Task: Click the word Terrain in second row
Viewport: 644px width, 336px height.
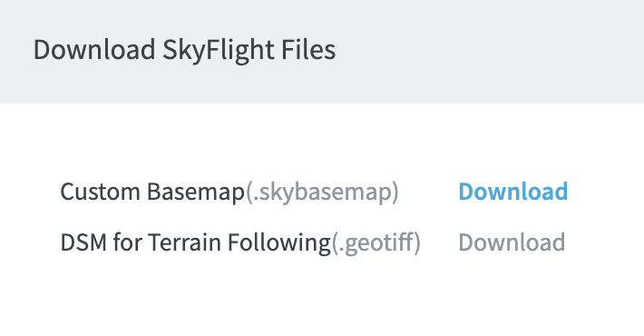Action: 184,242
